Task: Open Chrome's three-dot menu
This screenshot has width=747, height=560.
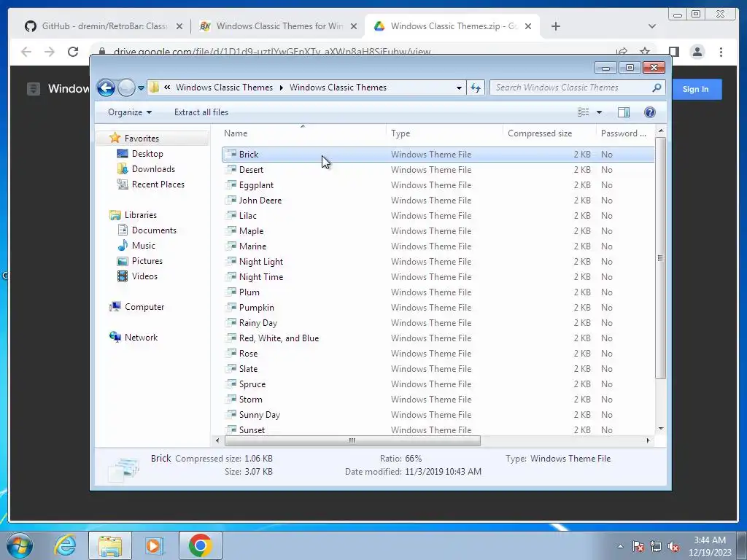Action: point(721,52)
